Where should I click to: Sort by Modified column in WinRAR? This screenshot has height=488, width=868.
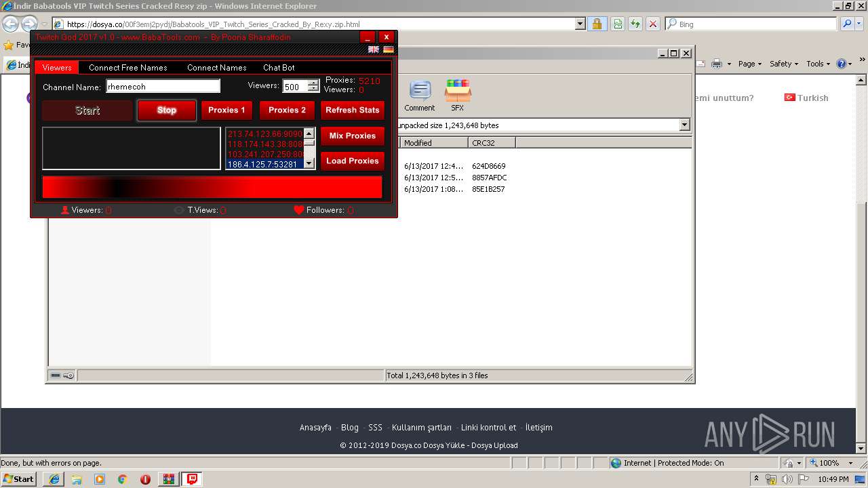[434, 142]
